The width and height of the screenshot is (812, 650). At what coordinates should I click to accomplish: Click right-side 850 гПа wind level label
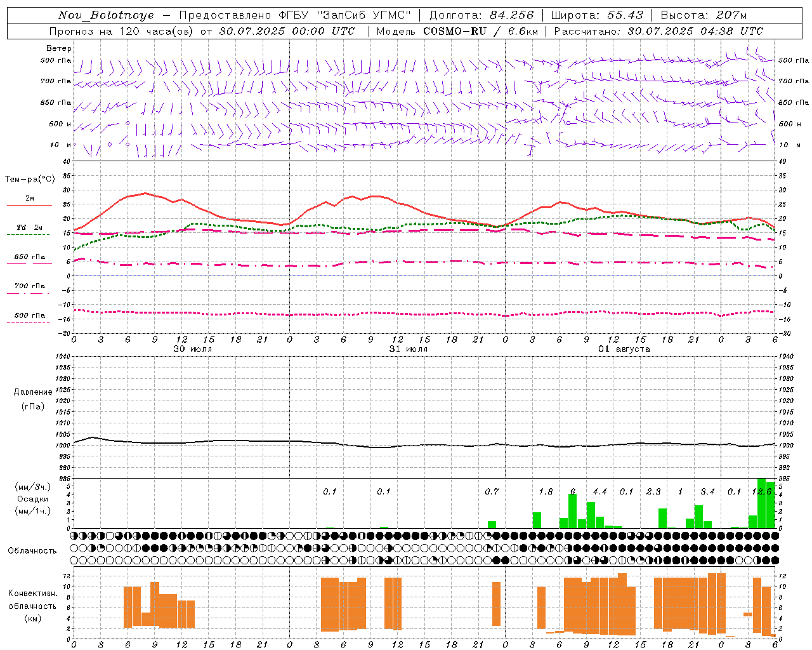(794, 102)
